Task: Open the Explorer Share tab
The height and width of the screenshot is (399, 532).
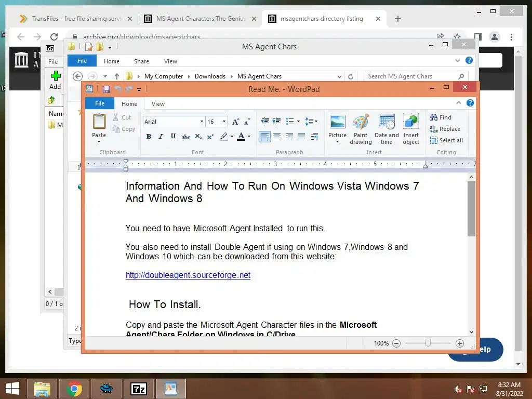Action: (x=141, y=61)
